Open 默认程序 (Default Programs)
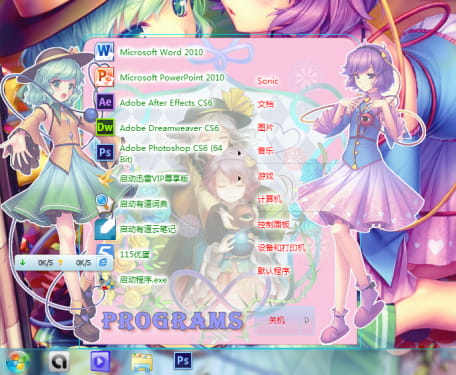 [x=273, y=271]
